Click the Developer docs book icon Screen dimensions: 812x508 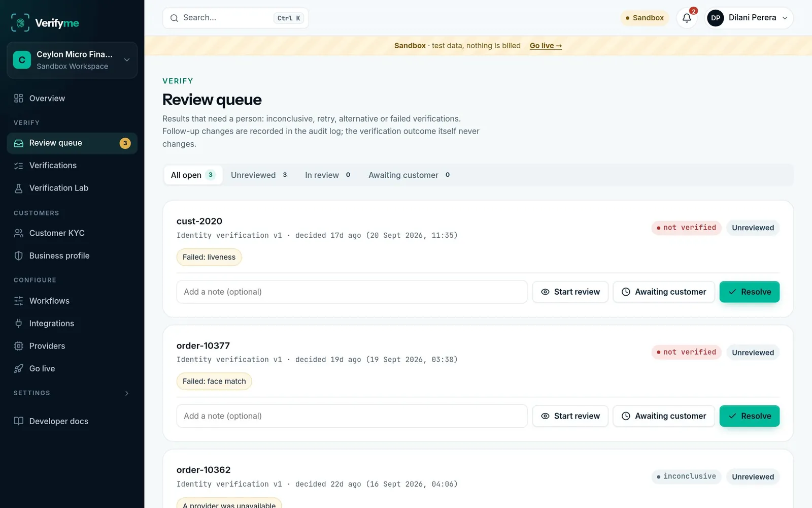(x=19, y=421)
